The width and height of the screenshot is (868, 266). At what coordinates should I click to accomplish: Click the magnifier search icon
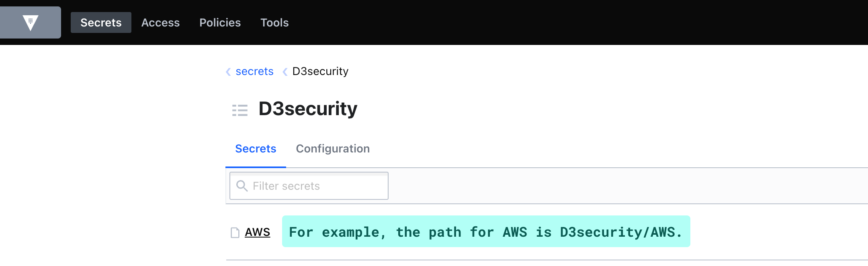242,186
